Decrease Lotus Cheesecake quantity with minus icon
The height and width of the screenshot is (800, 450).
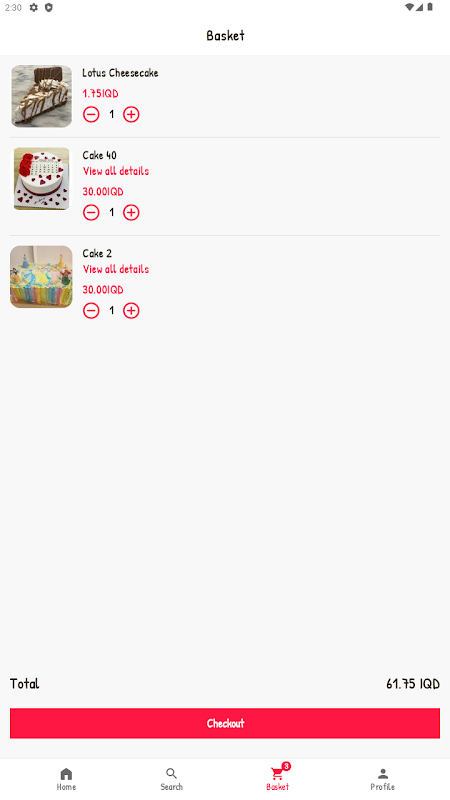click(x=91, y=114)
